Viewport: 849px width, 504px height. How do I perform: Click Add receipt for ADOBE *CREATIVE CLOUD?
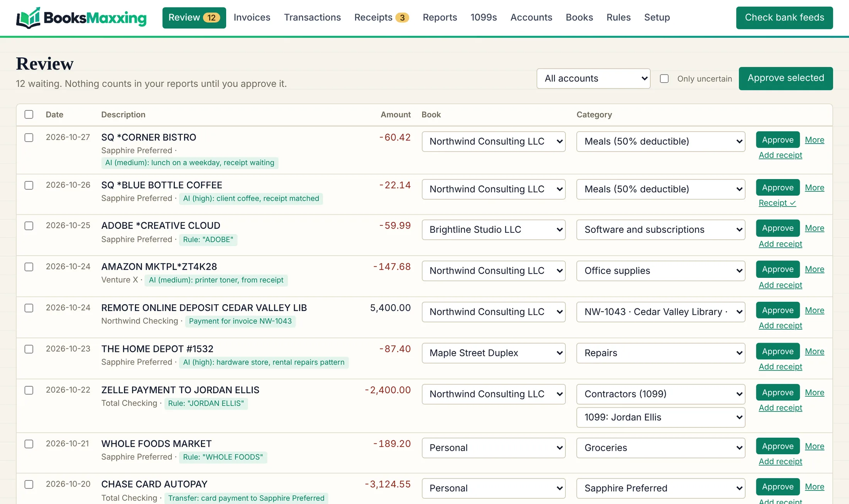pyautogui.click(x=780, y=244)
